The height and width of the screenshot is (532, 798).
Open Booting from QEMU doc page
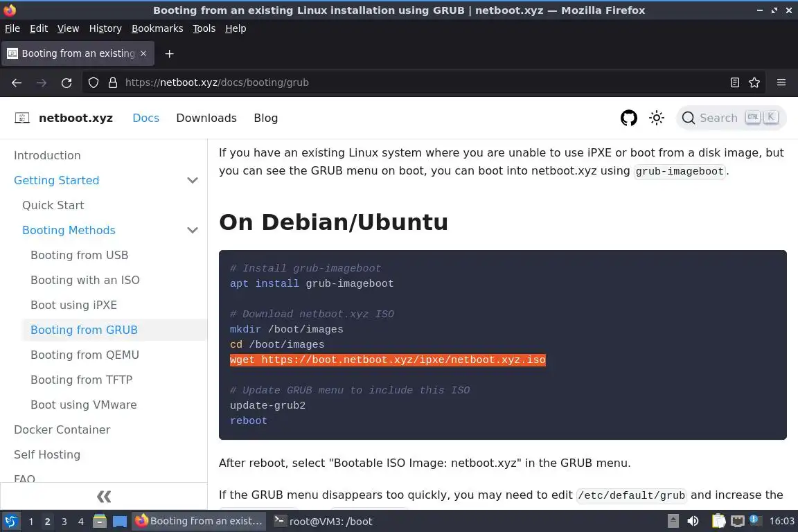coord(85,355)
